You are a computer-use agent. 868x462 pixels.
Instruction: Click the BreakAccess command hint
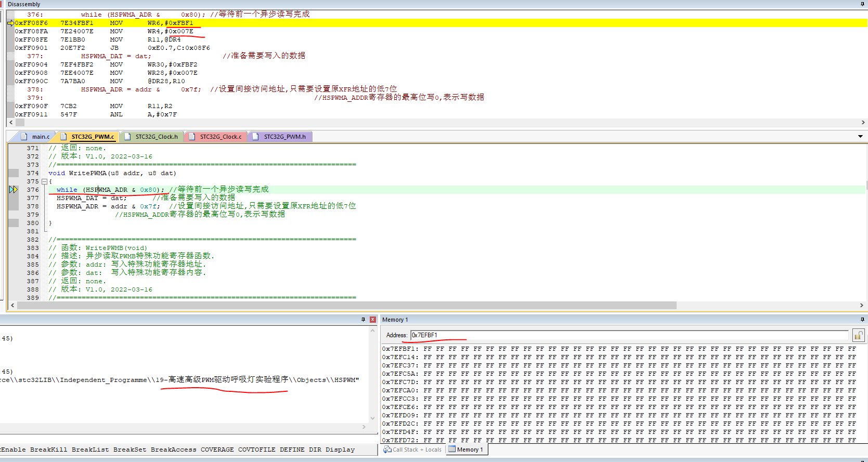[x=173, y=450]
